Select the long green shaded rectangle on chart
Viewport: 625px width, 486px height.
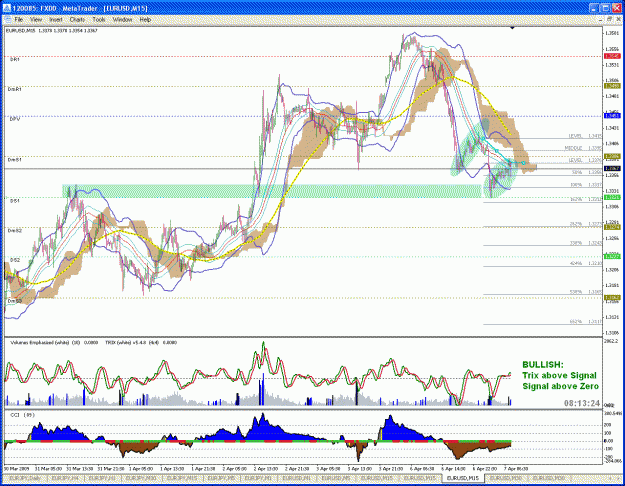(271, 191)
